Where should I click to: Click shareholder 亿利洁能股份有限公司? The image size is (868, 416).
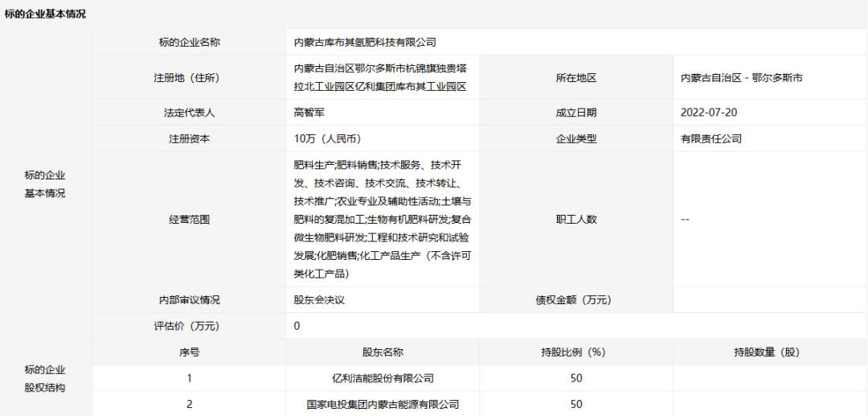click(x=383, y=378)
